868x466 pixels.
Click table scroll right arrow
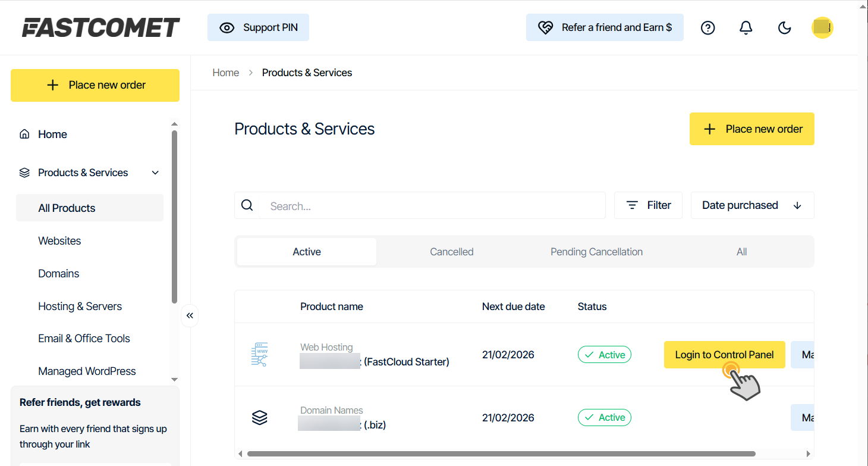point(809,454)
